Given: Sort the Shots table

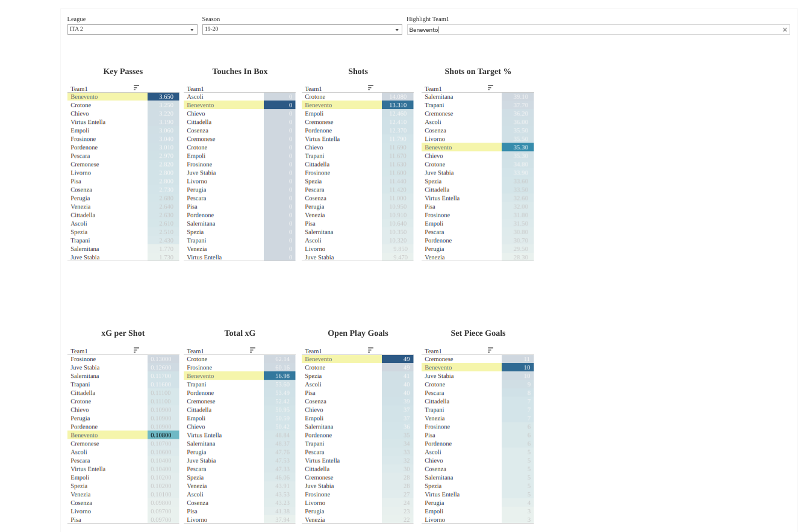Looking at the screenshot, I should [x=370, y=88].
